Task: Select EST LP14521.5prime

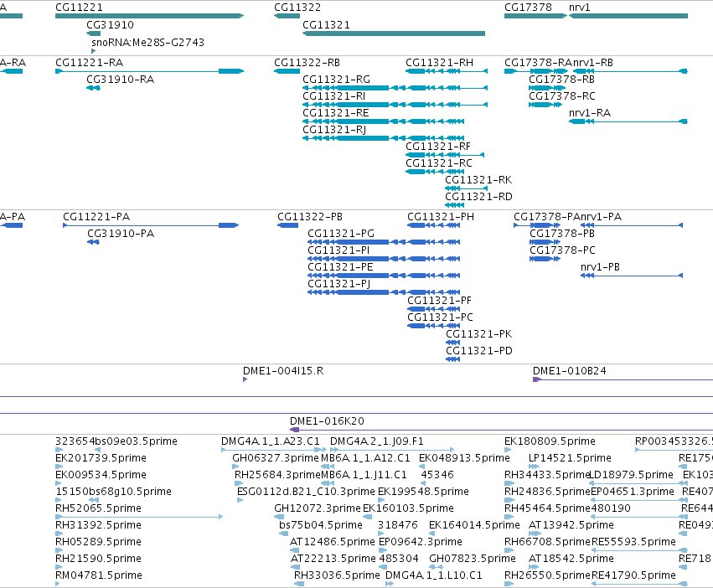Action: tap(570, 458)
